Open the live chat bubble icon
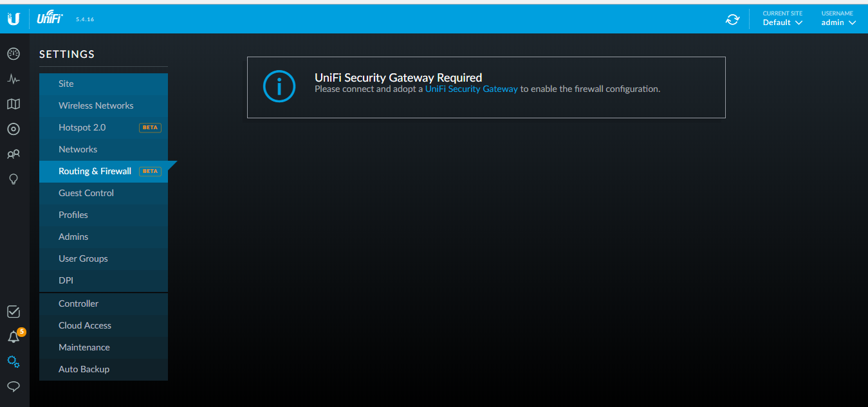The image size is (868, 407). [x=14, y=386]
